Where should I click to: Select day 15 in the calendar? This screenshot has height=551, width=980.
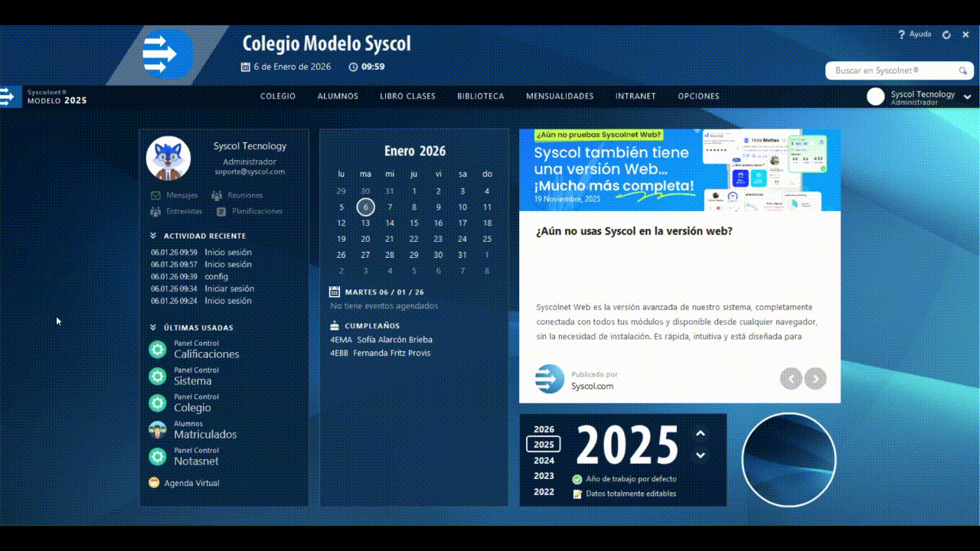[414, 223]
